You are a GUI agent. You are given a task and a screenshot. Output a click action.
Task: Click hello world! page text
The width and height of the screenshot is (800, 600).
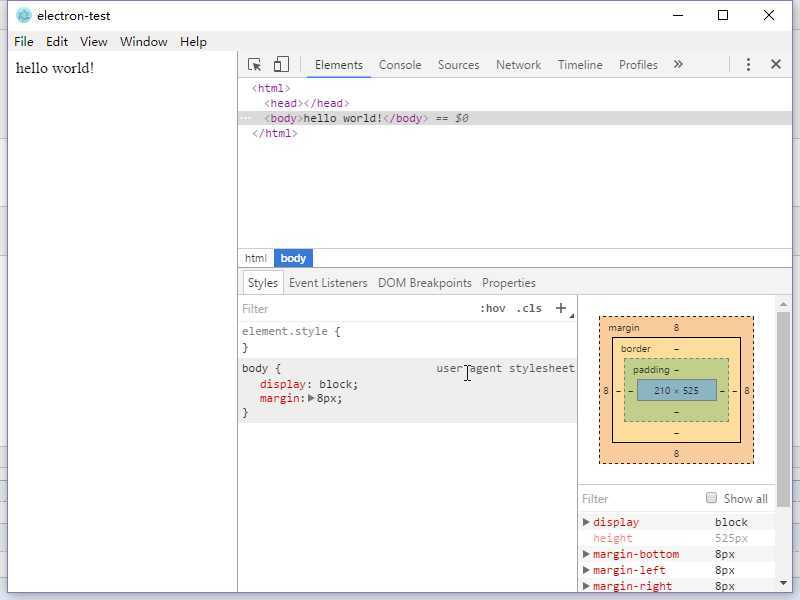[x=55, y=68]
